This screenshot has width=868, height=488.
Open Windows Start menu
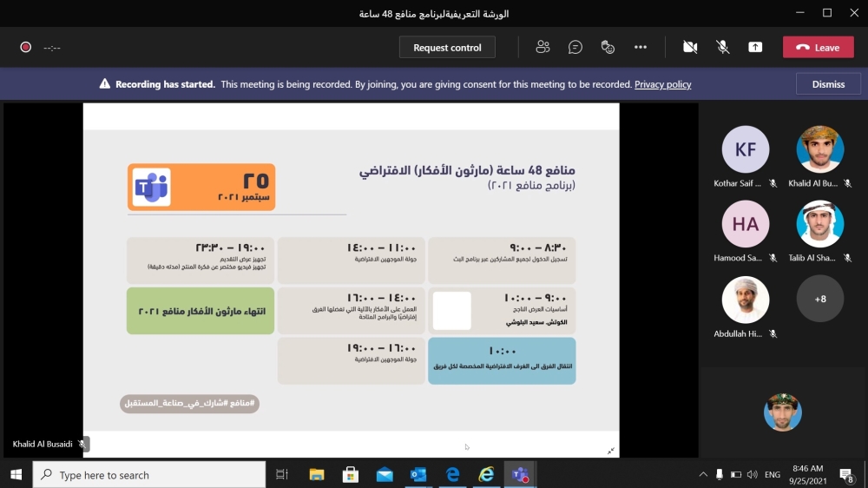click(x=16, y=475)
